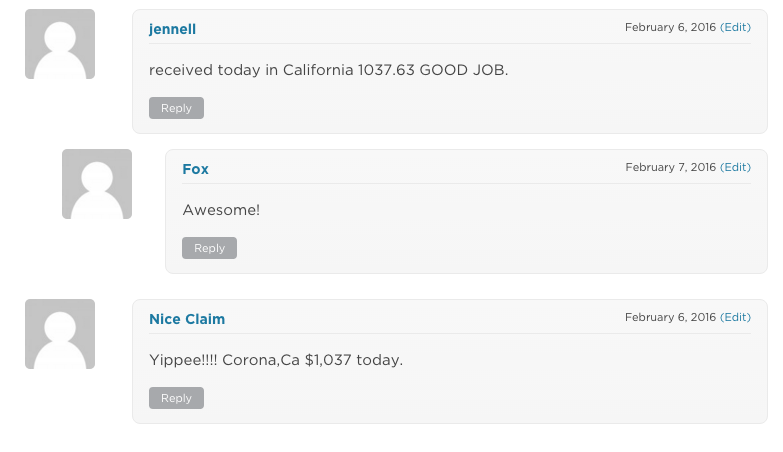The height and width of the screenshot is (452, 783).
Task: Reply to jennell's comment
Action: coord(176,108)
